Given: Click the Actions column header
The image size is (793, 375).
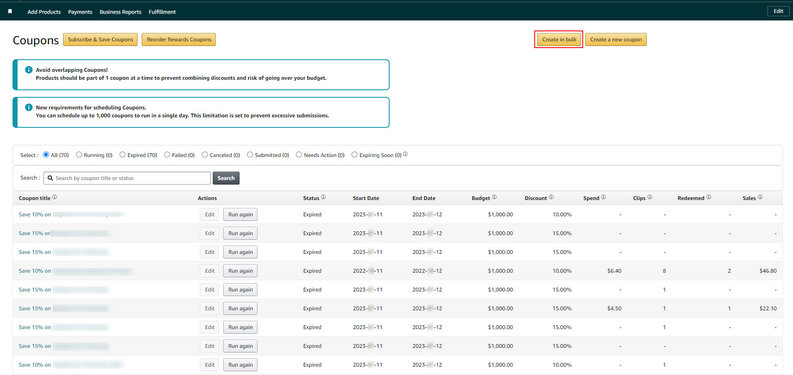Looking at the screenshot, I should tap(207, 198).
